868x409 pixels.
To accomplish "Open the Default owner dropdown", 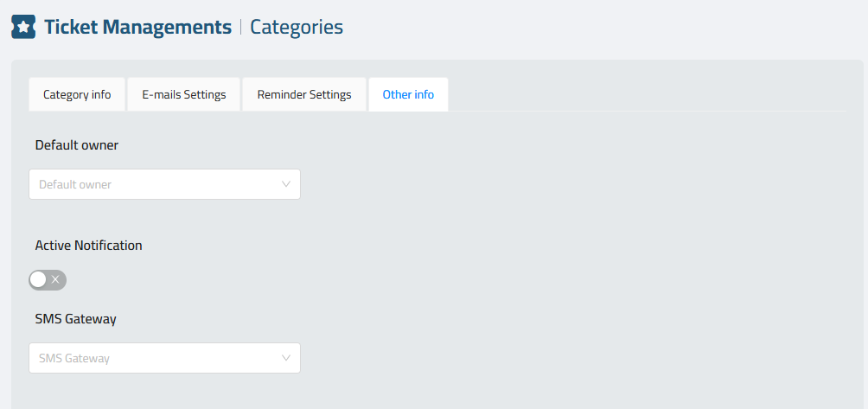I will [164, 184].
